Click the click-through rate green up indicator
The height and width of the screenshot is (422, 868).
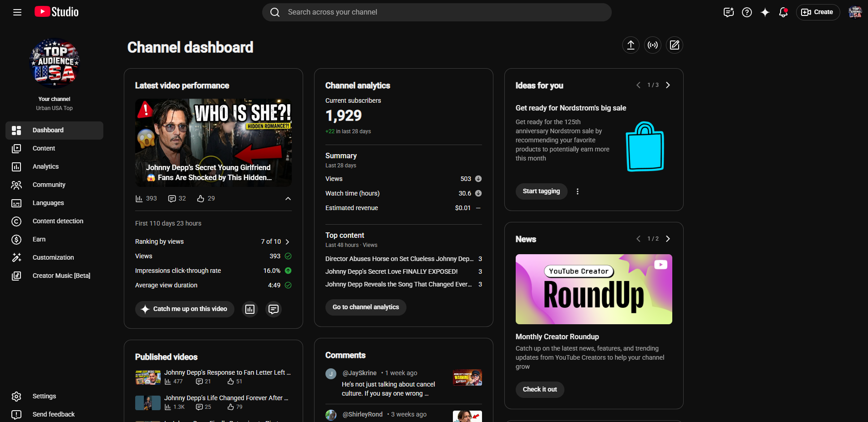[288, 271]
